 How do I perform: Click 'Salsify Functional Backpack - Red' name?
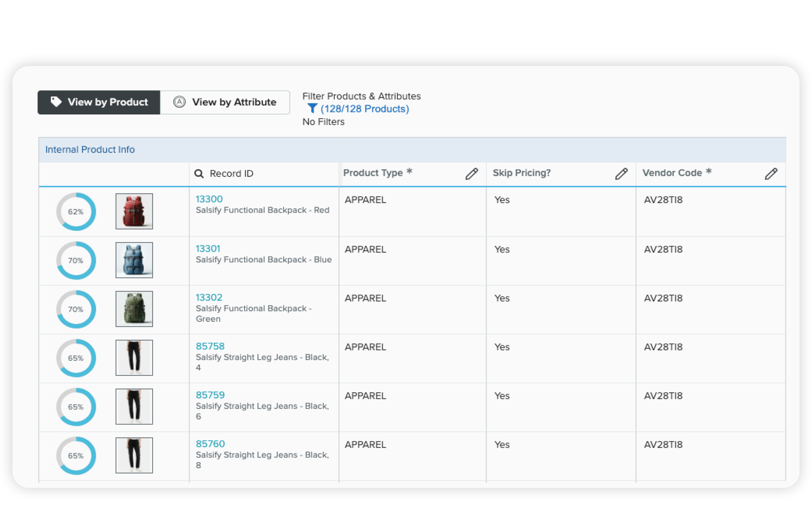262,210
